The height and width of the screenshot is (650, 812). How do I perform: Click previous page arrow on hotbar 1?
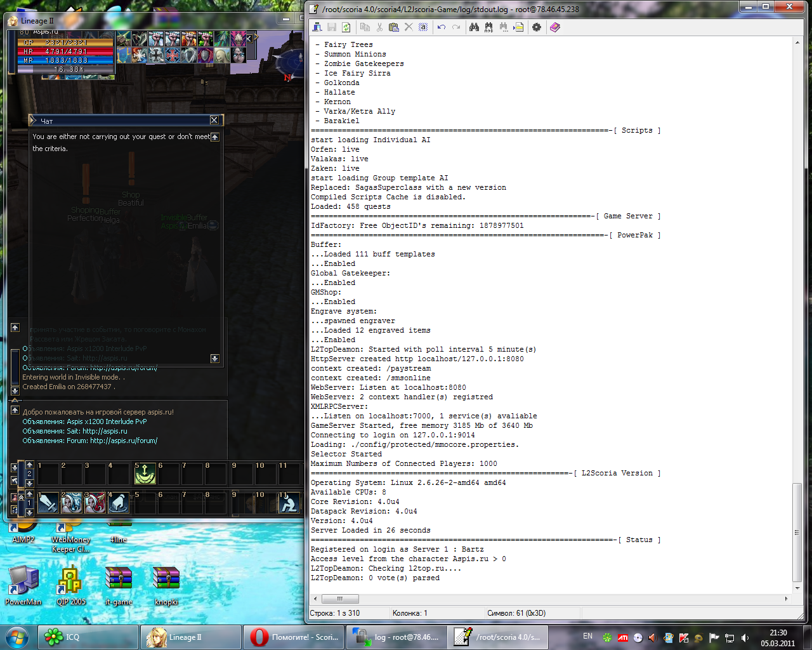click(29, 494)
